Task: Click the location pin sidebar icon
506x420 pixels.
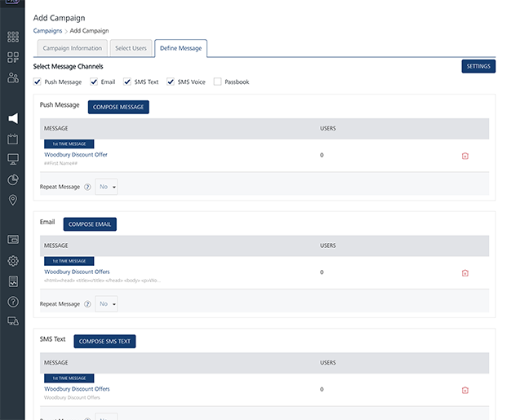Action: pos(13,200)
